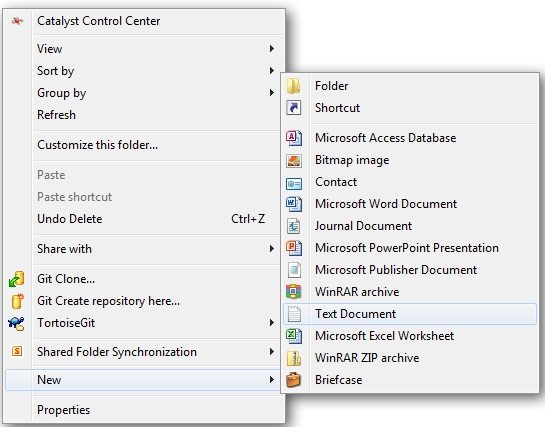Click the Git Clone icon

coord(16,279)
